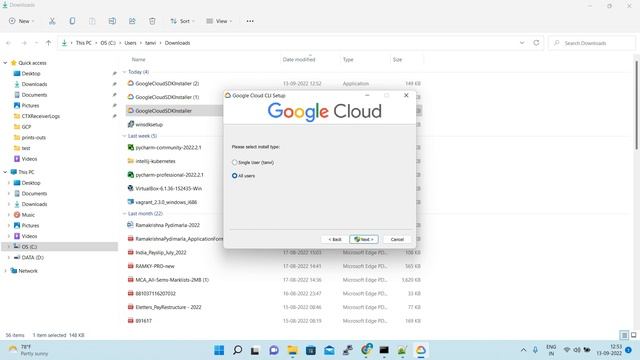Go up one folder level arrow
This screenshot has width=640, height=360.
tap(49, 43)
